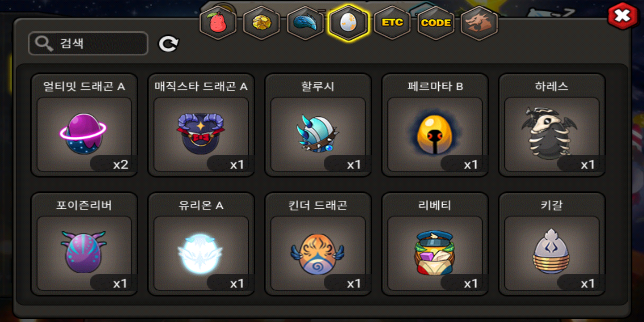Click the refresh arrow icon
Screen dimensions: 644x322
169,43
